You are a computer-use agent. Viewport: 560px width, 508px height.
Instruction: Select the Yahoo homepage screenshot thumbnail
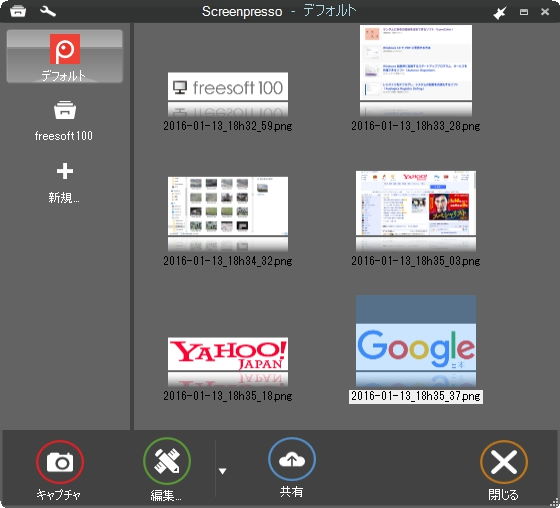416,203
